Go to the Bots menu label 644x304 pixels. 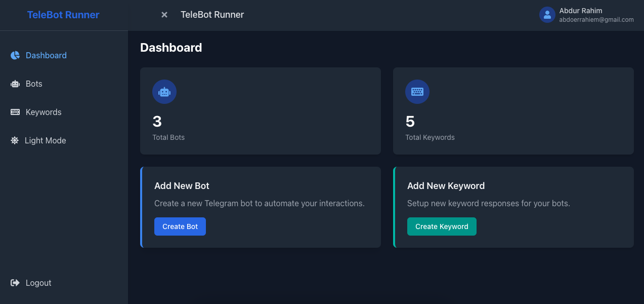coord(34,84)
